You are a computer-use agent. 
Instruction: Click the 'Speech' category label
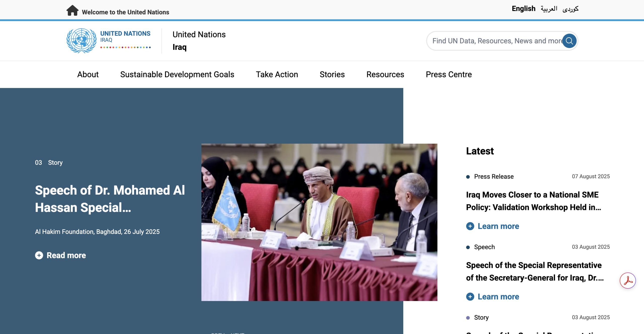click(484, 247)
